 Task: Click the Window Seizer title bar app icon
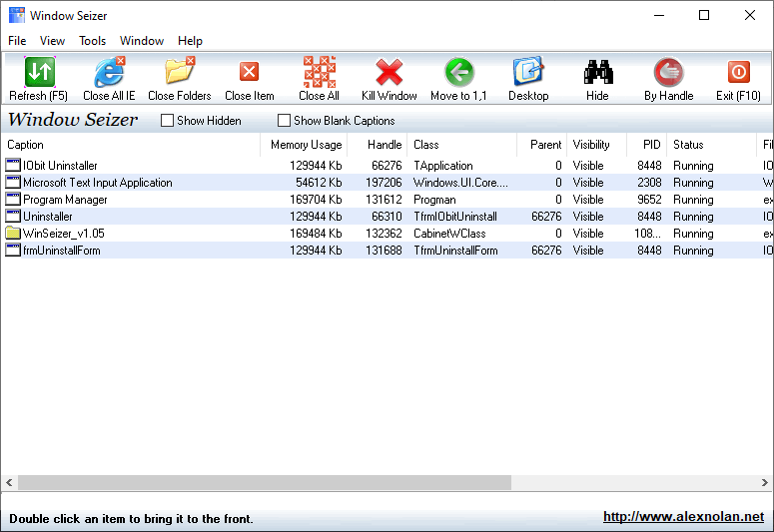[x=17, y=15]
